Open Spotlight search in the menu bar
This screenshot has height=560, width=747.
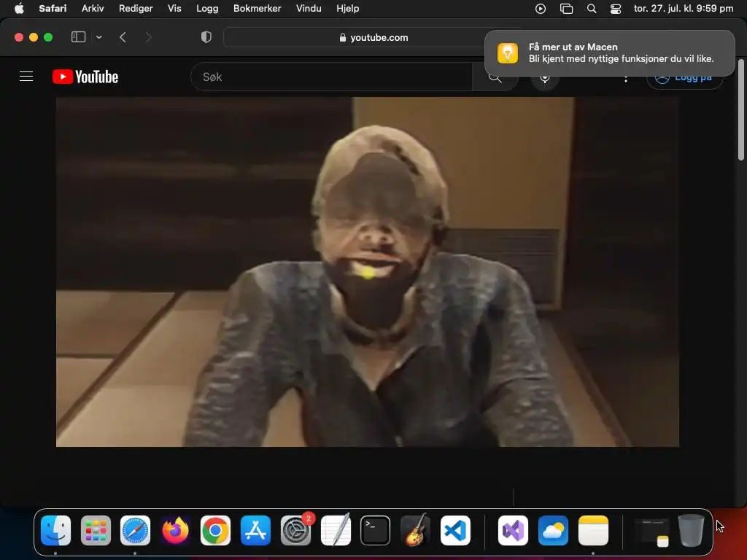[x=592, y=9]
